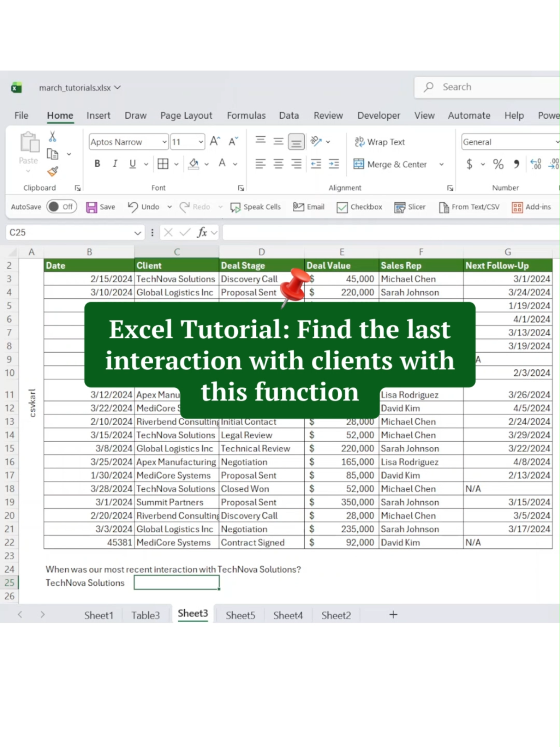
Task: Open Clipboard group dialog launcher
Action: [x=78, y=188]
